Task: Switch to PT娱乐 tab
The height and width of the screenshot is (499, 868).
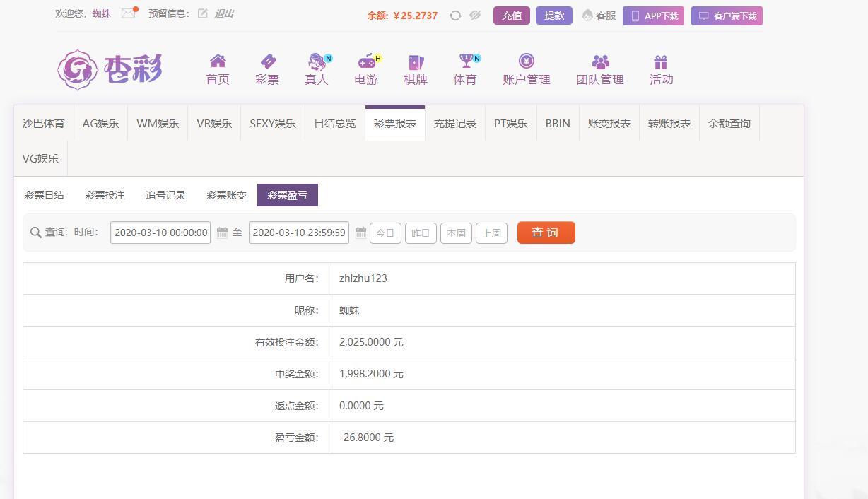Action: pos(511,123)
